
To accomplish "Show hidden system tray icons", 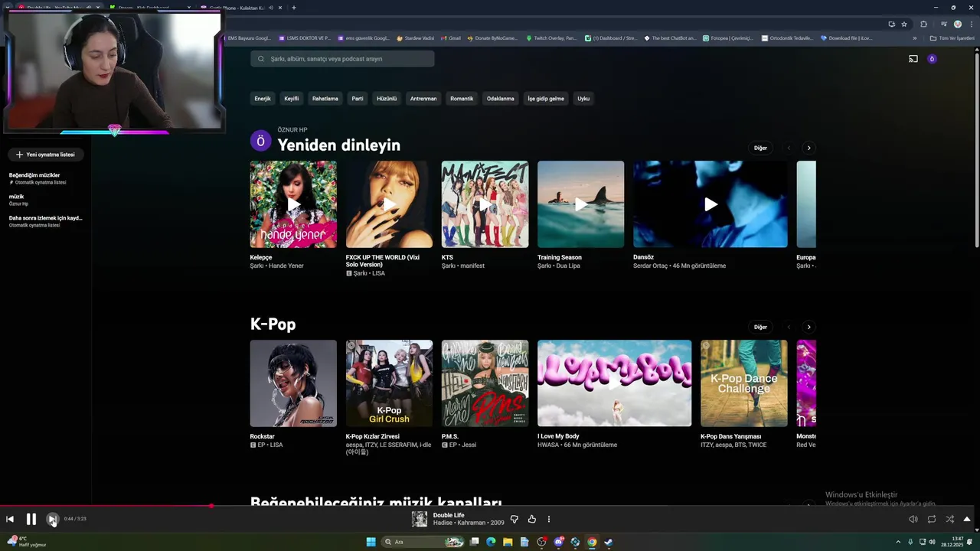I will coord(898,542).
